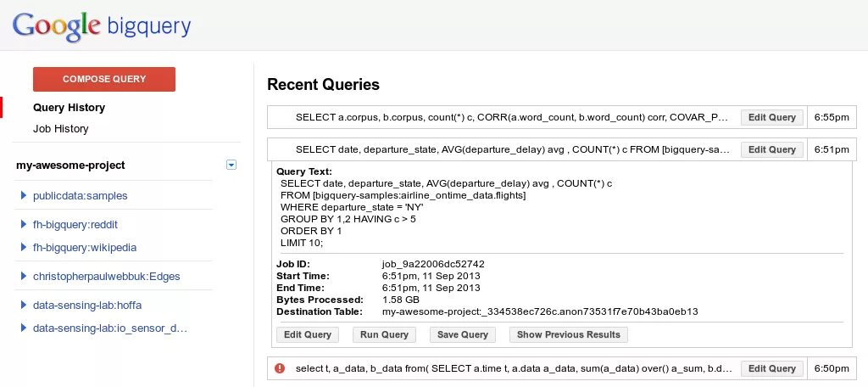Image resolution: width=868 pixels, height=387 pixels.
Task: Switch to Job History
Action: 60,129
